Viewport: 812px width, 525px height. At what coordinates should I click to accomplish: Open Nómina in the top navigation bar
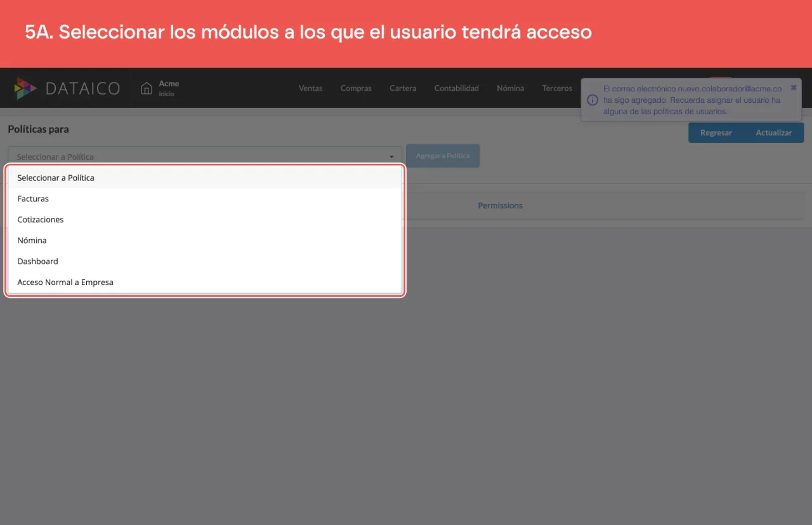(511, 88)
